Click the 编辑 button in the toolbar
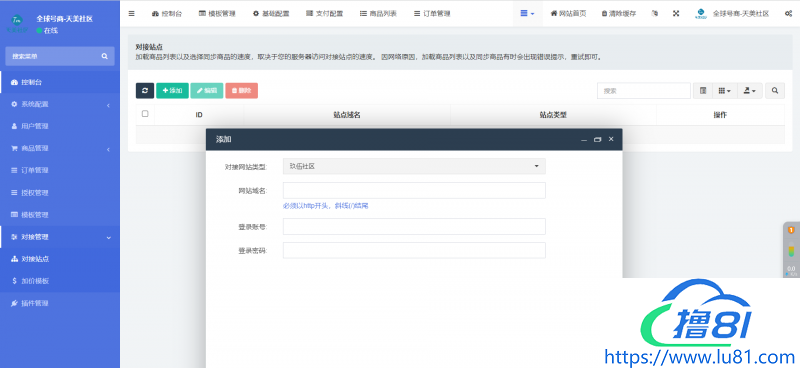Screen dimensions: 800x368 pyautogui.click(x=207, y=90)
